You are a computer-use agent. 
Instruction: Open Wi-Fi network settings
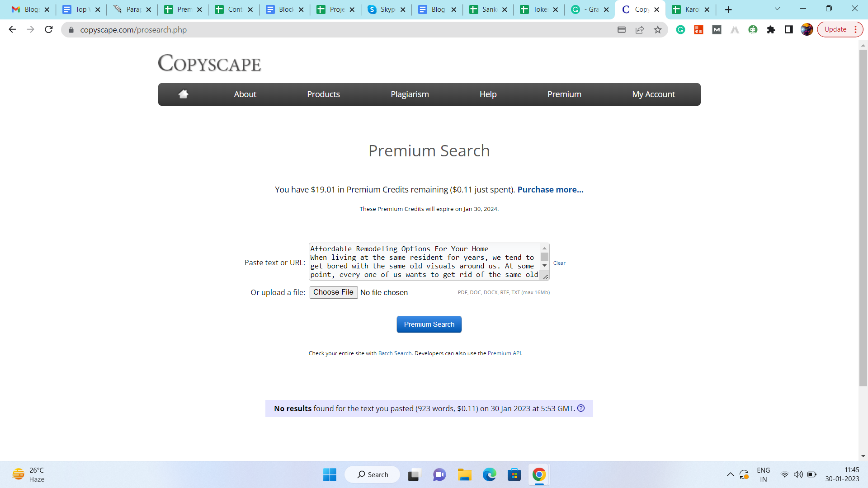click(785, 474)
